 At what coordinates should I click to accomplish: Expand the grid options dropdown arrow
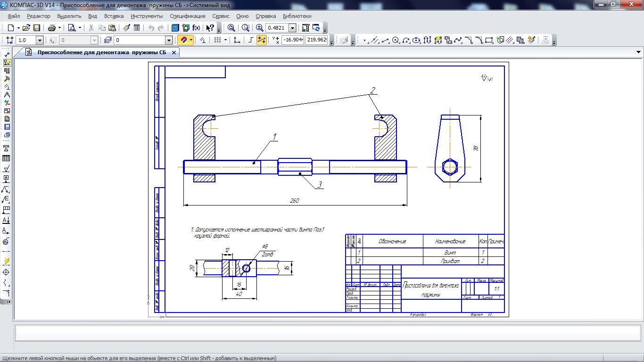pos(225,41)
